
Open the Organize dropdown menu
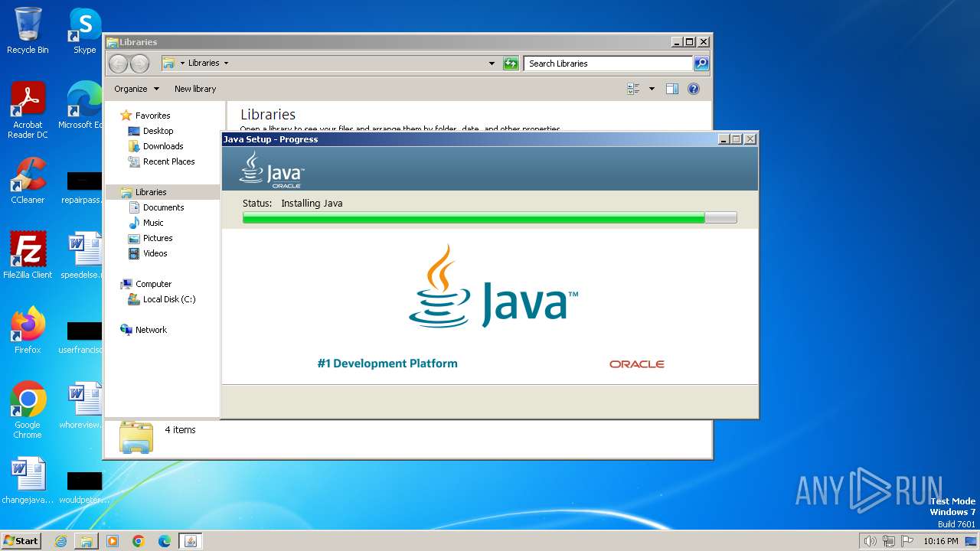[x=136, y=89]
